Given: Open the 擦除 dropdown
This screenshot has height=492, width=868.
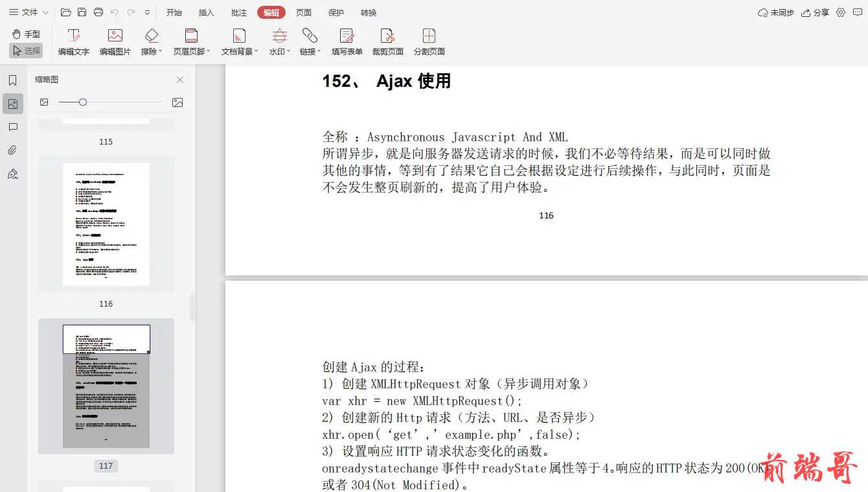Looking at the screenshot, I should coord(152,42).
